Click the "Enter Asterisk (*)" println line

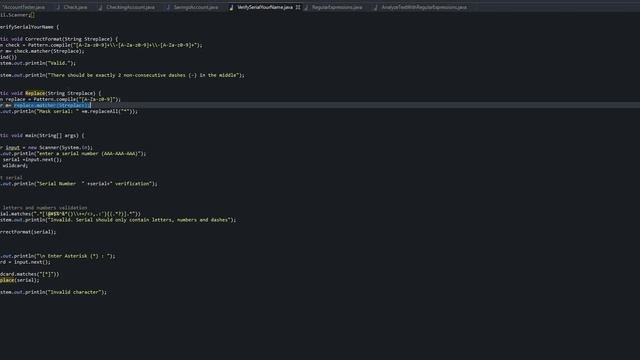tap(58, 256)
